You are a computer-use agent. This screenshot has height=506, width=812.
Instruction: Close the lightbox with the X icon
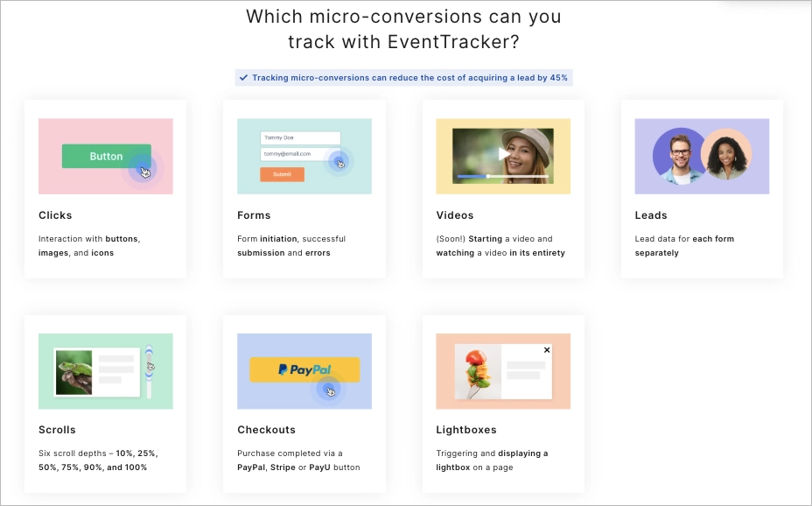547,350
